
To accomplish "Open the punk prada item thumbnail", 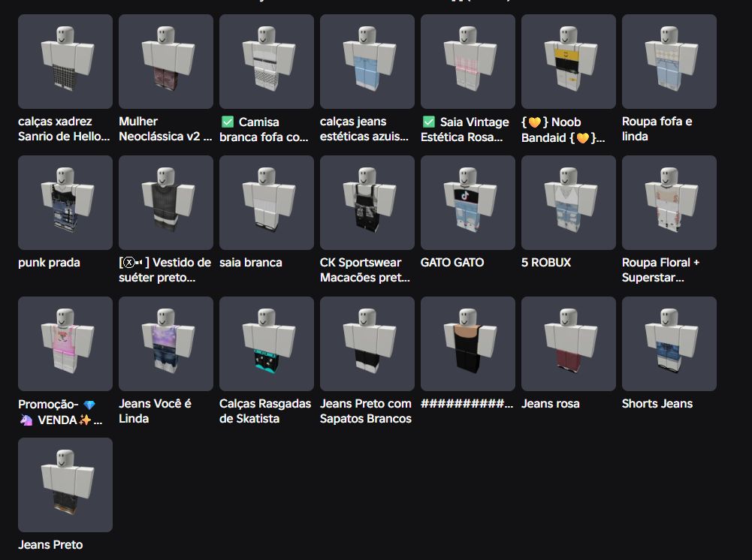I will (x=65, y=203).
